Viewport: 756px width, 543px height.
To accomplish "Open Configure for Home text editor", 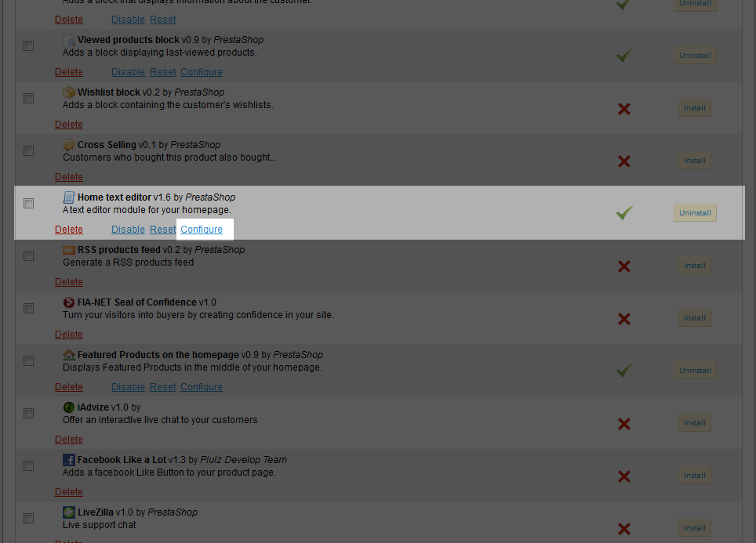I will point(202,230).
